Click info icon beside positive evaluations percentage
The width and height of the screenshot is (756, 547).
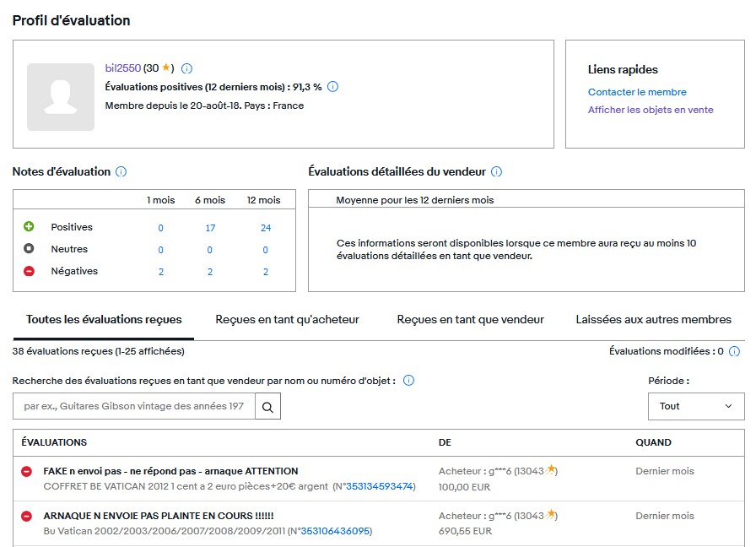click(x=332, y=87)
